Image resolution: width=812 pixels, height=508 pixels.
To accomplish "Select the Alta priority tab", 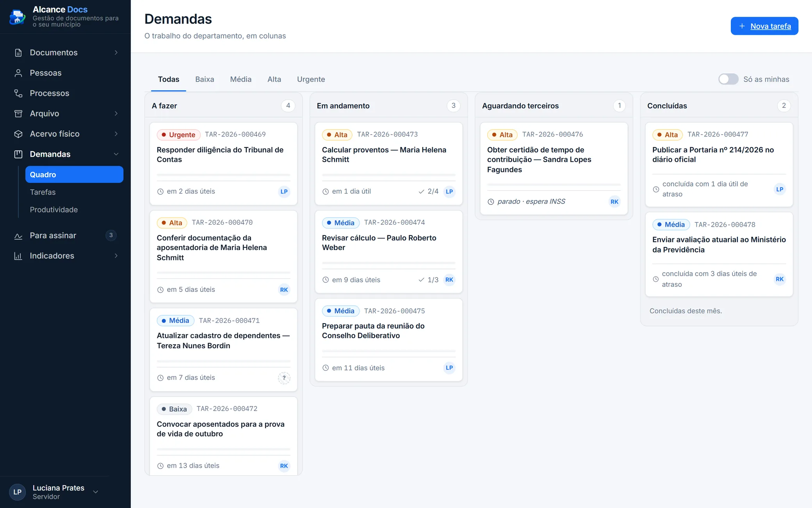I will point(274,79).
